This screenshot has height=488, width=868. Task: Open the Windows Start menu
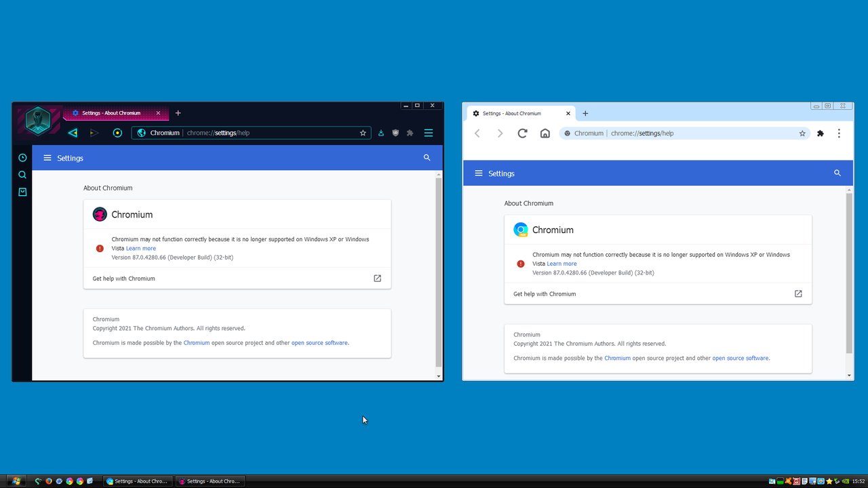[16, 481]
